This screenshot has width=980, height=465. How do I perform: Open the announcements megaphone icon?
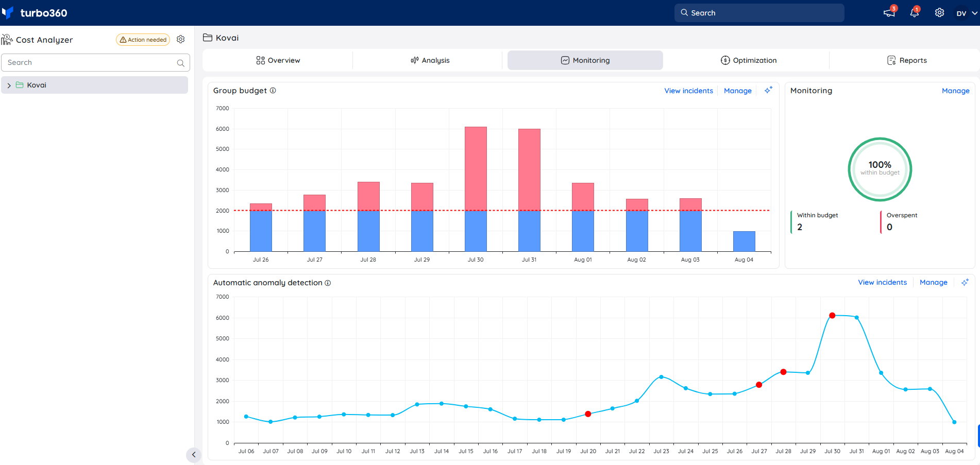tap(889, 13)
